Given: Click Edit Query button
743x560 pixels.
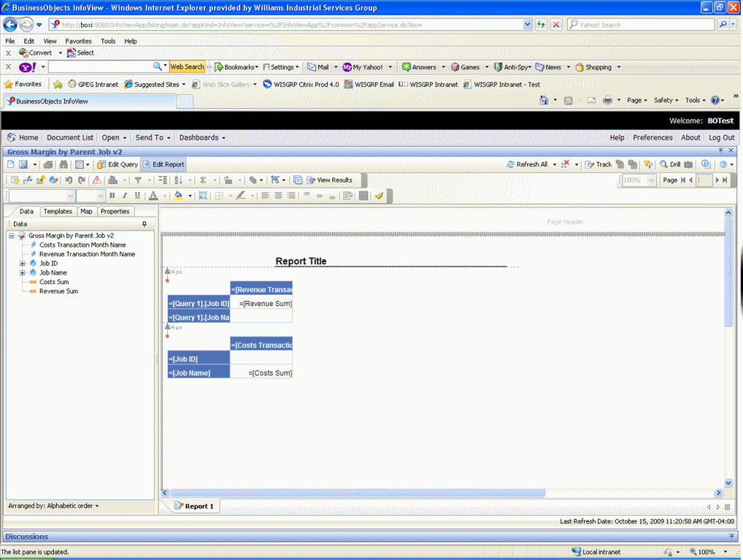Looking at the screenshot, I should click(118, 164).
